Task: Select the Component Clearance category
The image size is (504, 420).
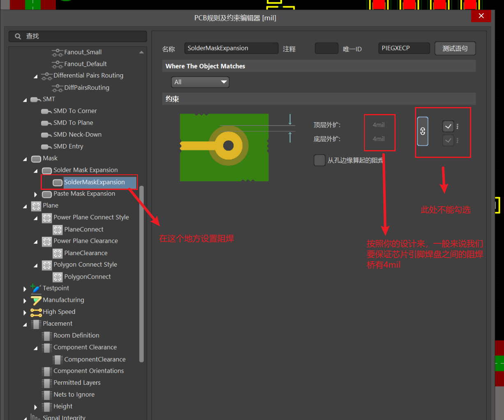Action: [x=85, y=347]
